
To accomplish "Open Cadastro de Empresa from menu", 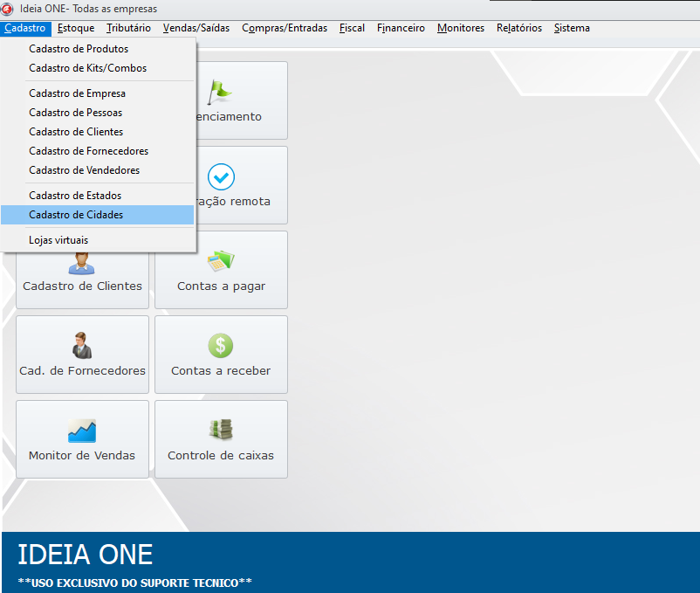I will [x=77, y=93].
